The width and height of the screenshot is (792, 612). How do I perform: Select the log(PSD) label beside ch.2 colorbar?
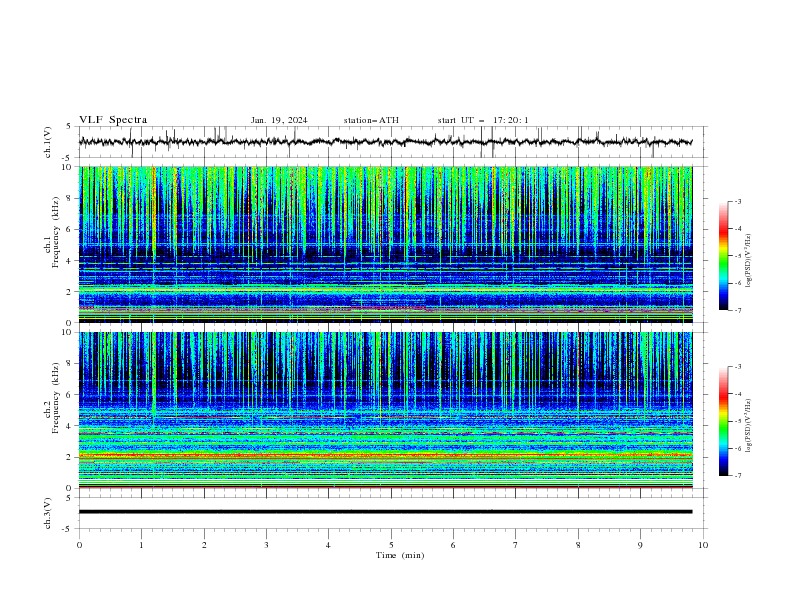(749, 425)
